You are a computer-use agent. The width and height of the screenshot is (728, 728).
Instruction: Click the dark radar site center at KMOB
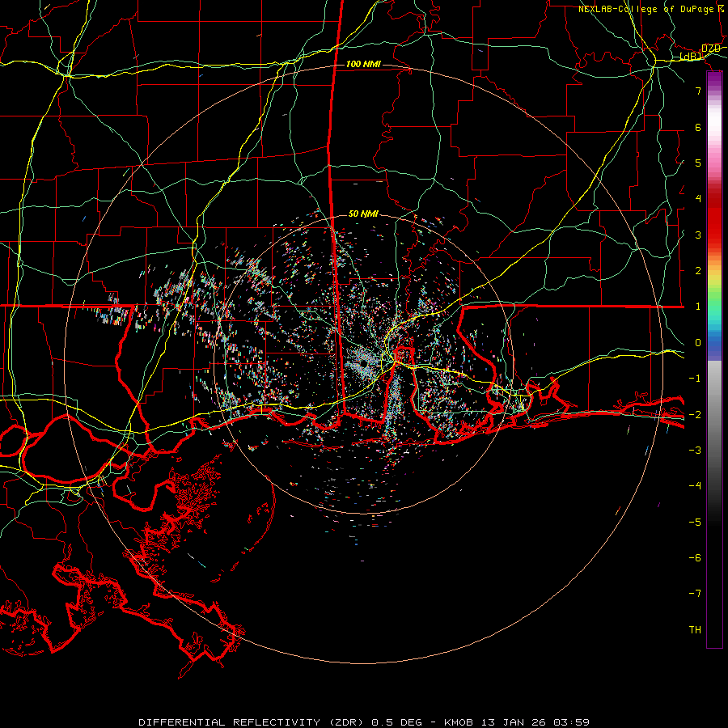pyautogui.click(x=363, y=363)
